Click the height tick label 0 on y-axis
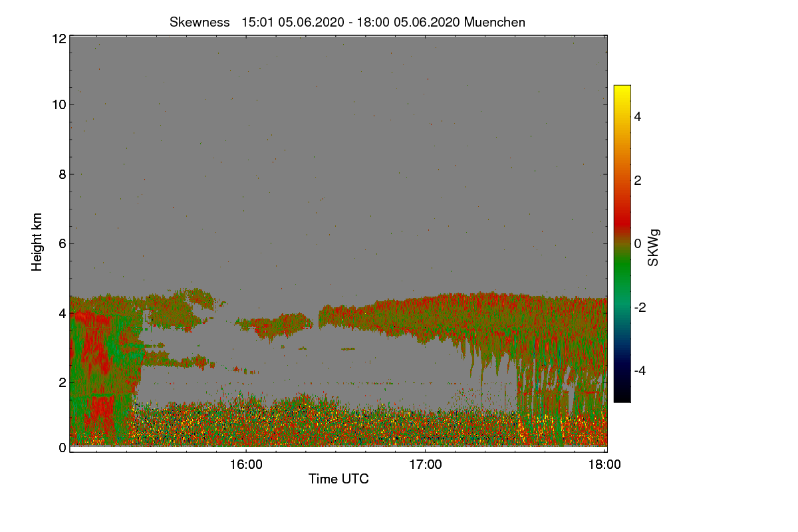This screenshot has height=532, width=798. (x=63, y=448)
